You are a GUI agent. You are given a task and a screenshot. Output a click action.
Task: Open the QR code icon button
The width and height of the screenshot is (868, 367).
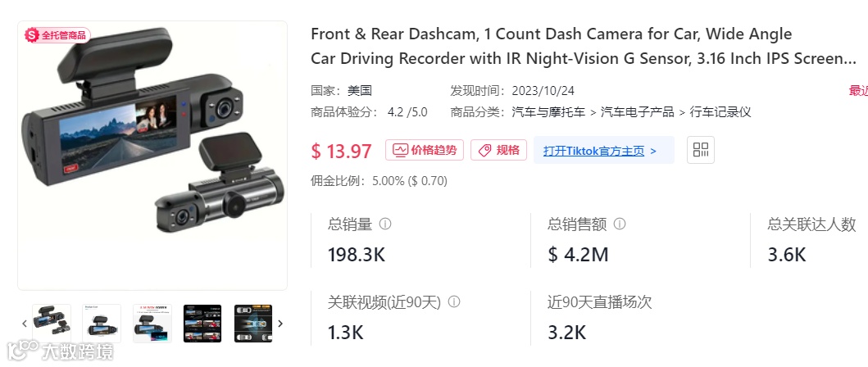click(700, 149)
